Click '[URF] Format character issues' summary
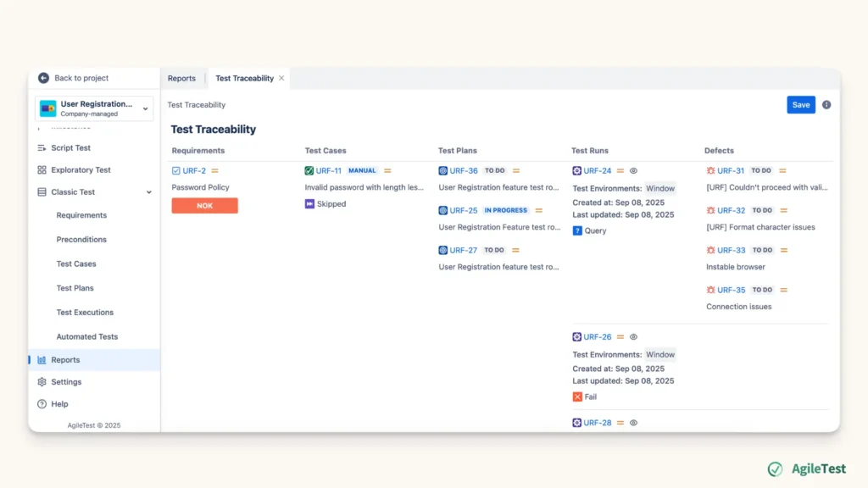Screen dimensions: 868x488 [760, 227]
